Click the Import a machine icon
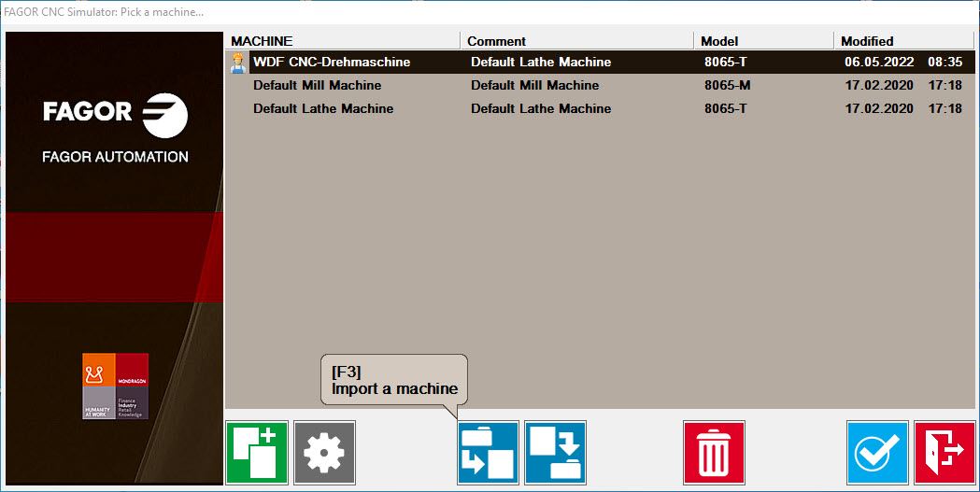The width and height of the screenshot is (980, 492). point(488,453)
